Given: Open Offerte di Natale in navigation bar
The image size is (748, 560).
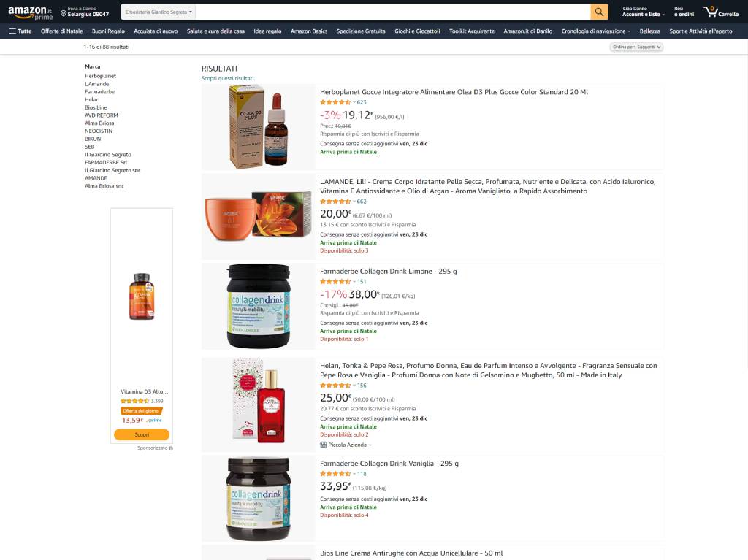Looking at the screenshot, I should (61, 31).
